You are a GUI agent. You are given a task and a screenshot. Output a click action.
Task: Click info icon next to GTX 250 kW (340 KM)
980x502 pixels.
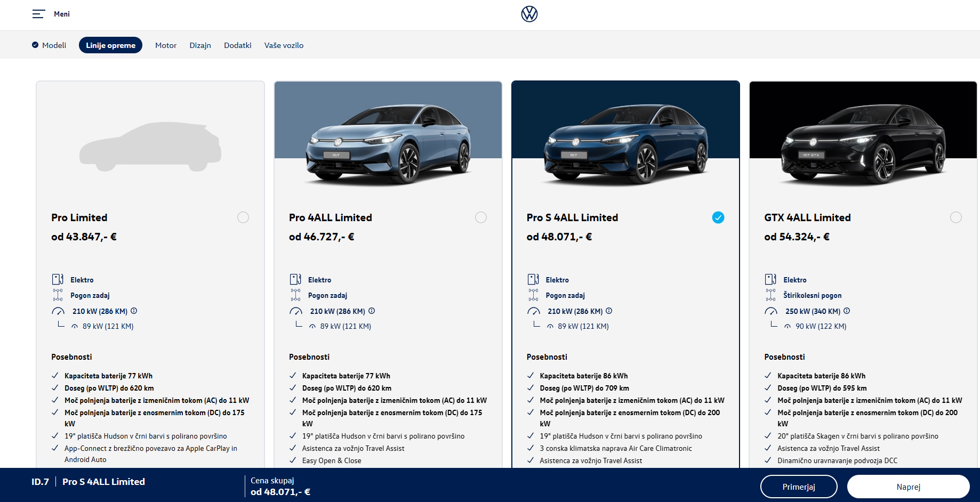coord(847,311)
